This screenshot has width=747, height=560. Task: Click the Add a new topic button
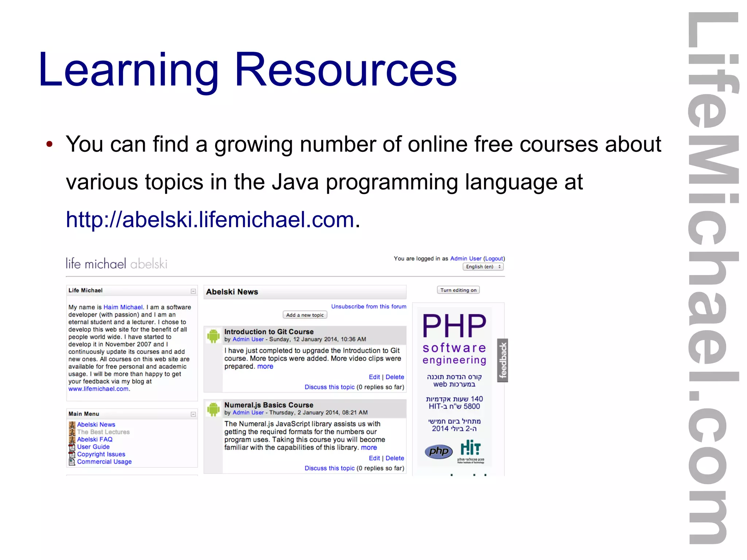[305, 315]
